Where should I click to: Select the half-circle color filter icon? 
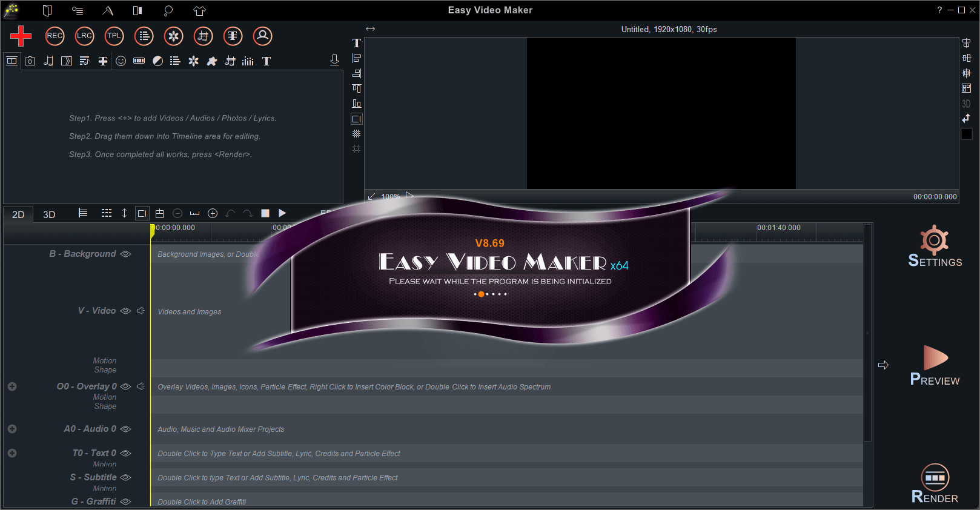click(157, 61)
